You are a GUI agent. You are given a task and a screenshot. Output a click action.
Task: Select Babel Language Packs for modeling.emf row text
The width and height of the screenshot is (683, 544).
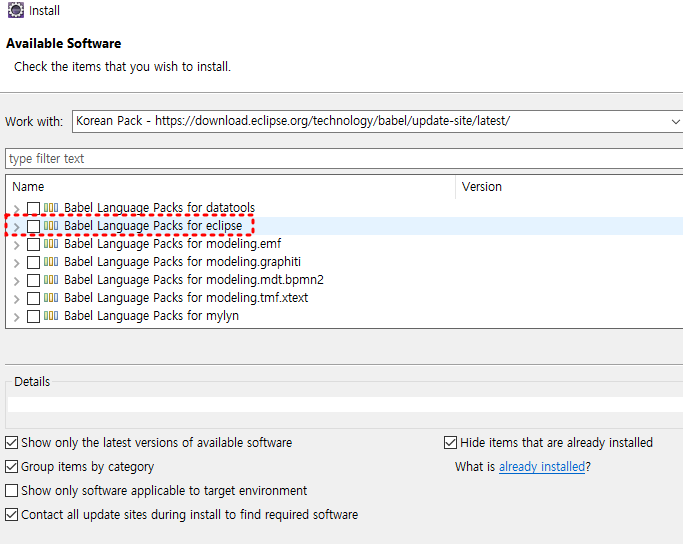point(172,243)
